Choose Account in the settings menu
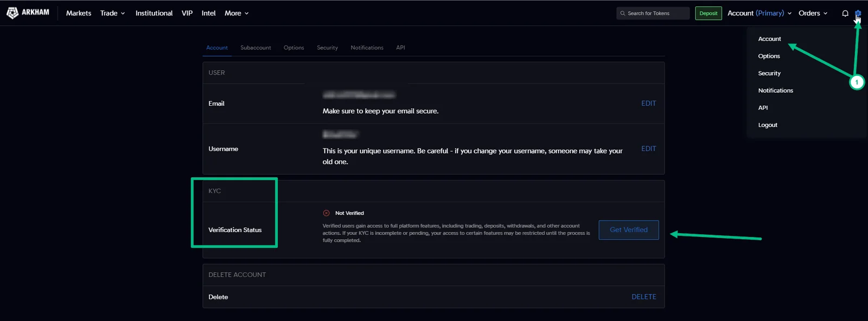Screen dimensions: 868x321 pos(769,39)
